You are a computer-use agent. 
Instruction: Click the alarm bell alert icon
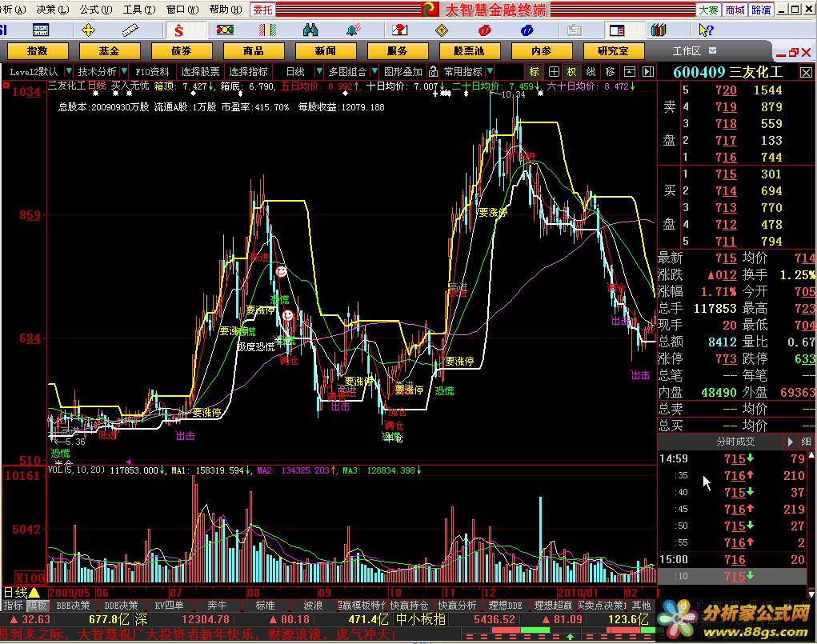coord(354,30)
